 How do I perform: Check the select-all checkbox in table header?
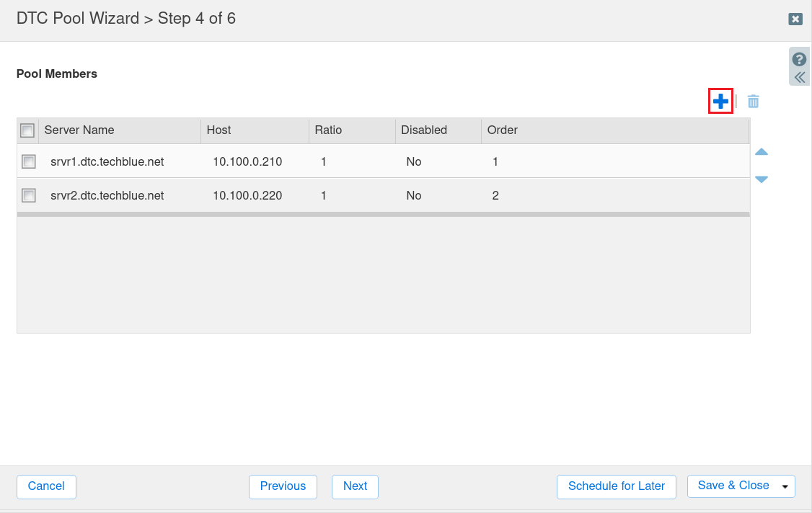(27, 130)
